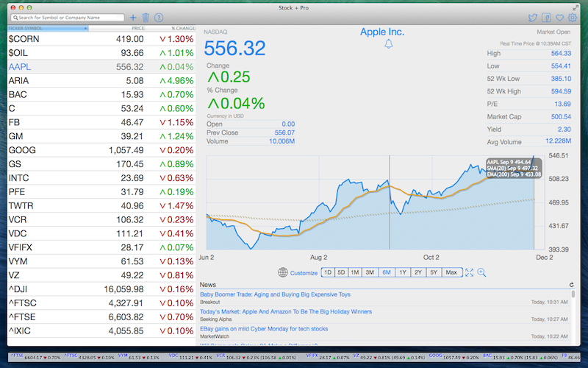
Task: Select the ARIA row
Action: click(101, 81)
